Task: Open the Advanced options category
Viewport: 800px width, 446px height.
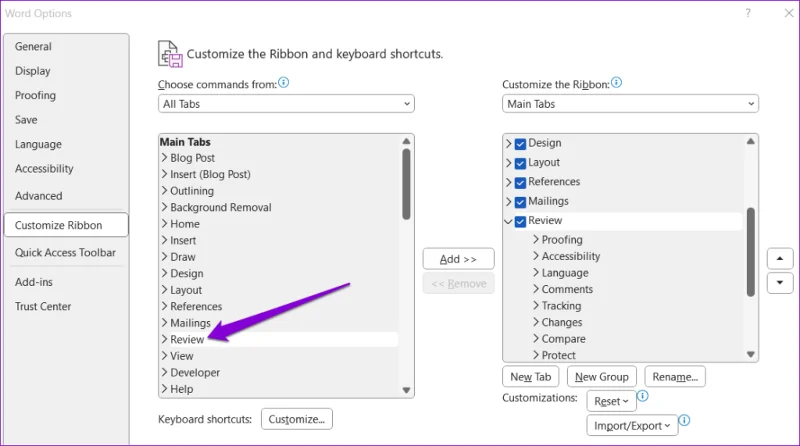Action: click(38, 196)
